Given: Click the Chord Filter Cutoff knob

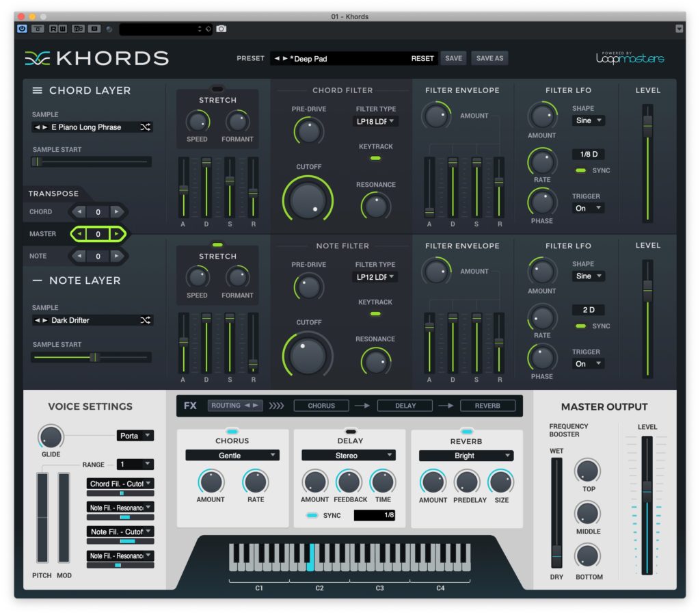Looking at the screenshot, I should click(x=308, y=200).
